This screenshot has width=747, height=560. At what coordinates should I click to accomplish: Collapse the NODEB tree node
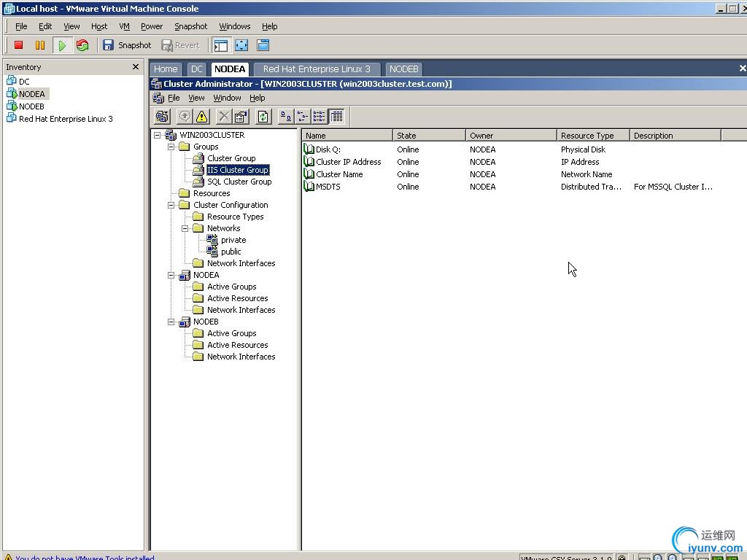(x=171, y=322)
